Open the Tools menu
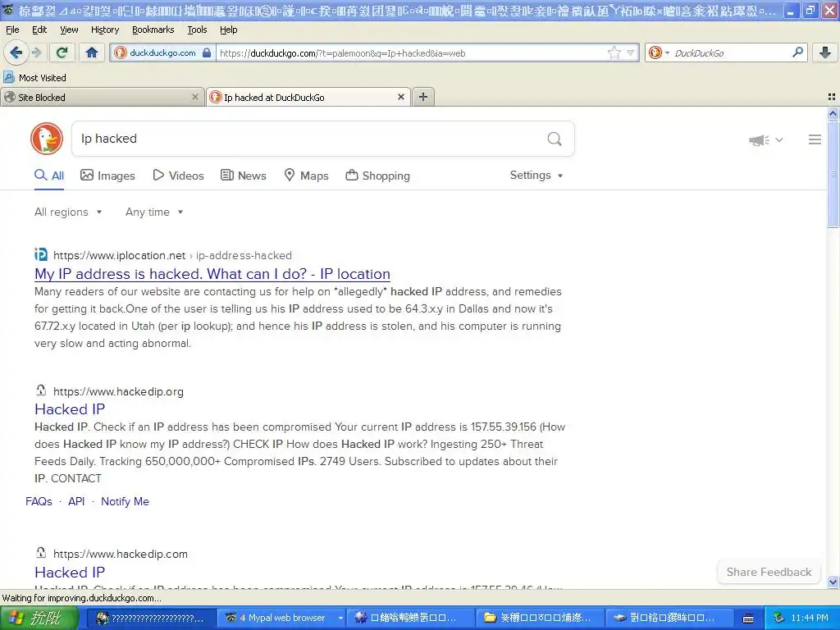840x630 pixels. point(197,30)
